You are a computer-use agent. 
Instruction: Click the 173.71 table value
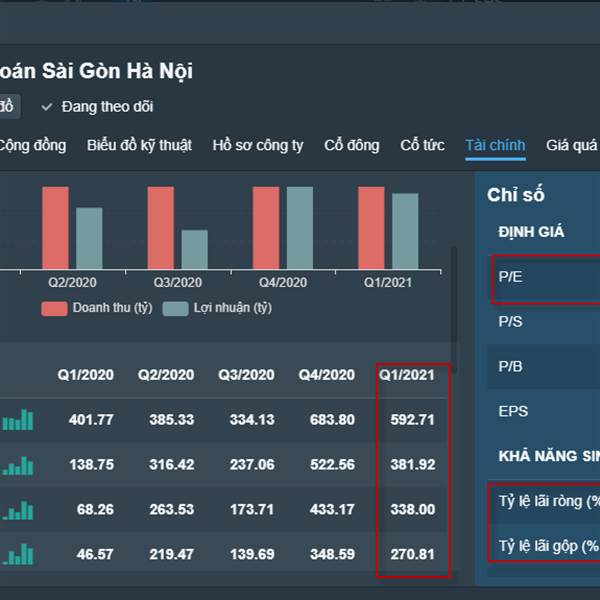(252, 510)
